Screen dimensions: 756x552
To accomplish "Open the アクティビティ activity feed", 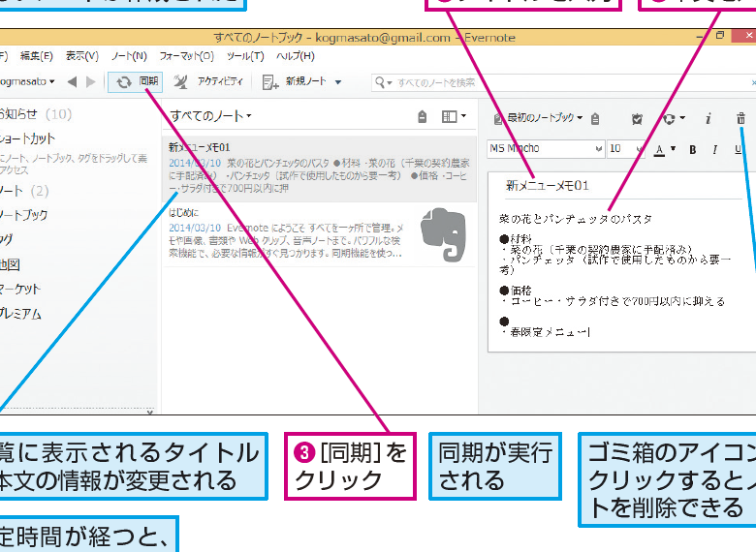I will click(208, 82).
